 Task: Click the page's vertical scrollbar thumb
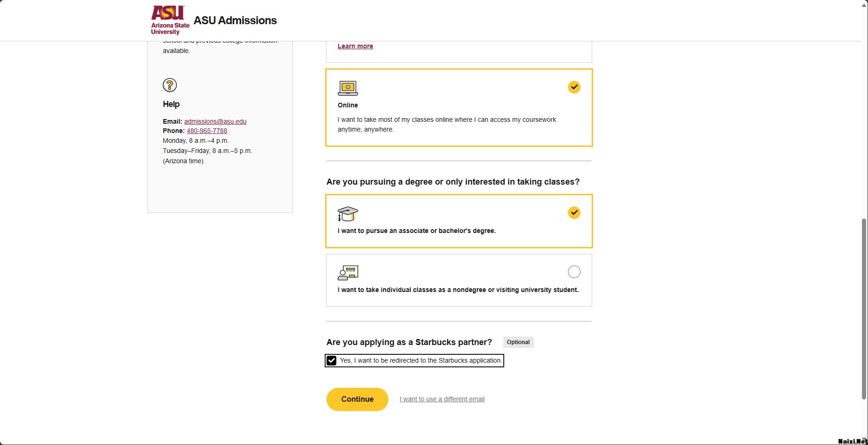tap(864, 309)
